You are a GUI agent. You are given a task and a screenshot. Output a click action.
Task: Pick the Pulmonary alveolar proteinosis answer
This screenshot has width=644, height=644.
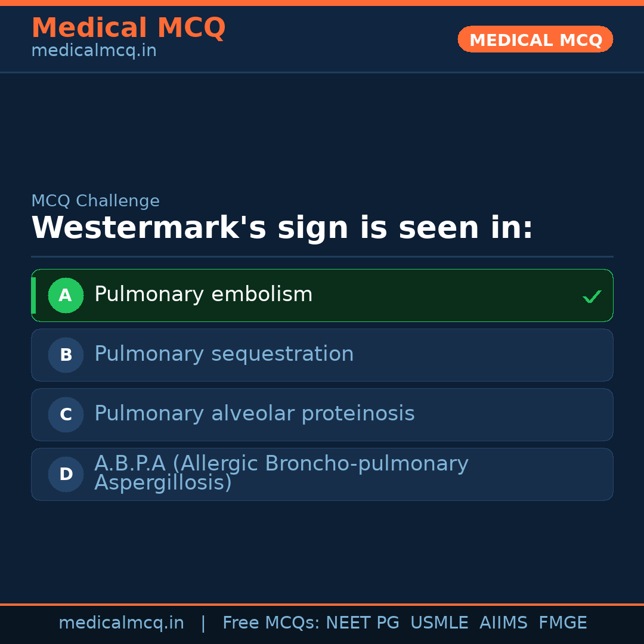(254, 414)
